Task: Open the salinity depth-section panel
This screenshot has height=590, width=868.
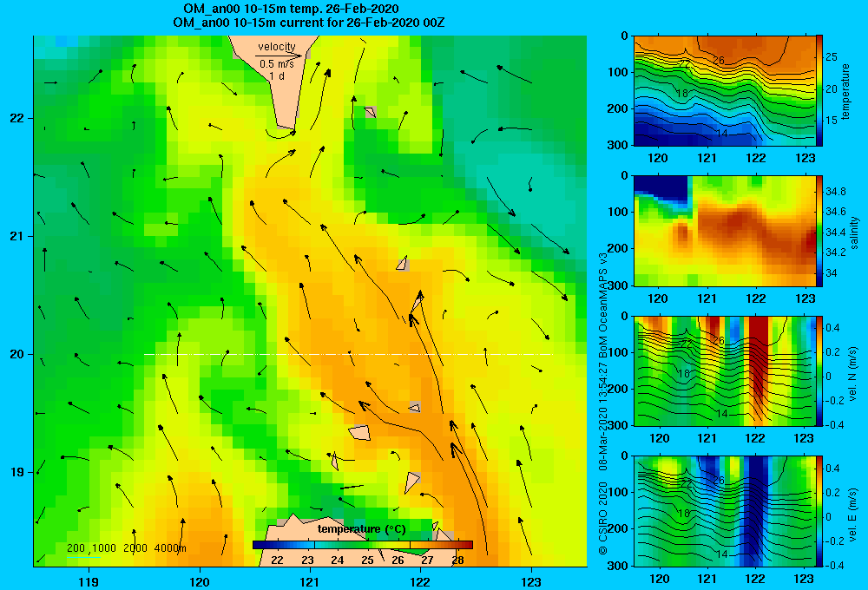Action: (x=724, y=231)
